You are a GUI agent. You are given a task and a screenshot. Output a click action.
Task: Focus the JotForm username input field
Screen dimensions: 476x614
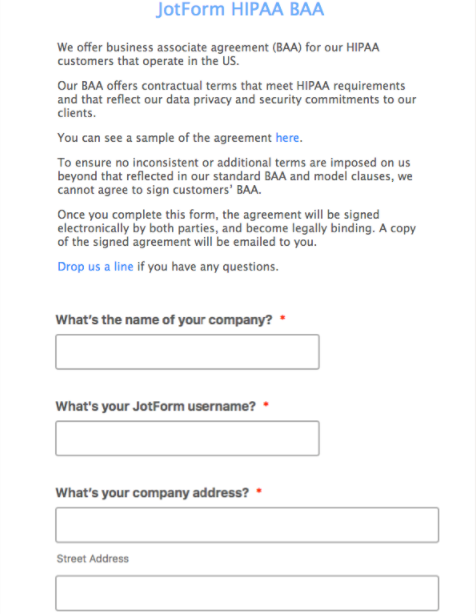click(188, 438)
